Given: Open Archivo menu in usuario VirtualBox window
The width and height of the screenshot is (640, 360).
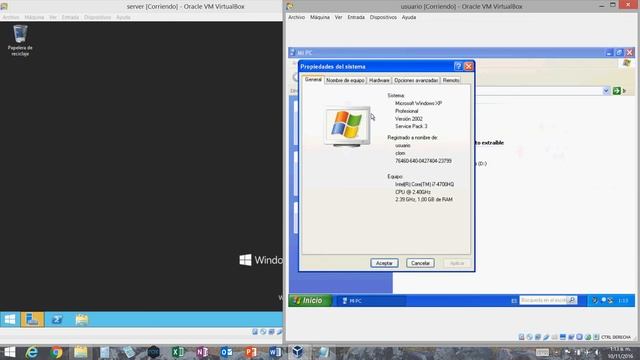Looking at the screenshot, I should point(296,17).
